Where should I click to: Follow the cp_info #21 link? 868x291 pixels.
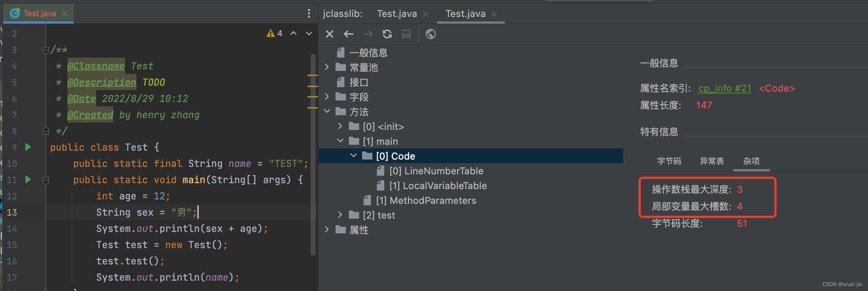pyautogui.click(x=725, y=88)
